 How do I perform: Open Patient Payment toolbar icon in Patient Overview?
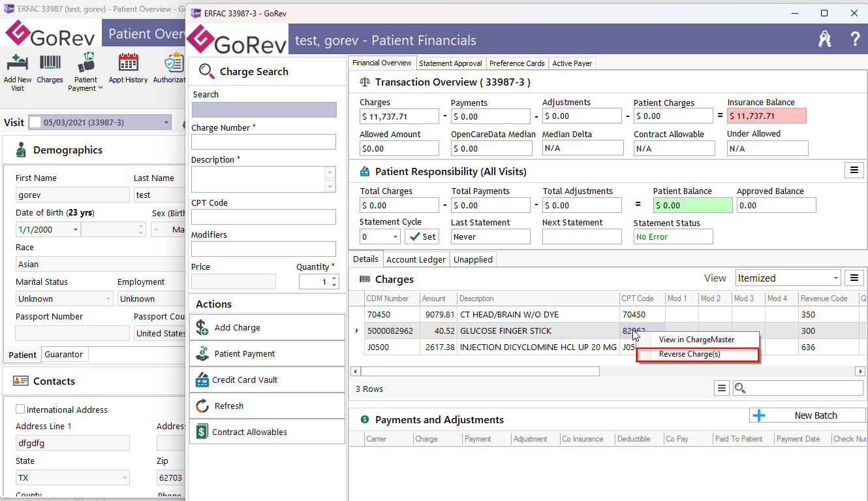85,71
